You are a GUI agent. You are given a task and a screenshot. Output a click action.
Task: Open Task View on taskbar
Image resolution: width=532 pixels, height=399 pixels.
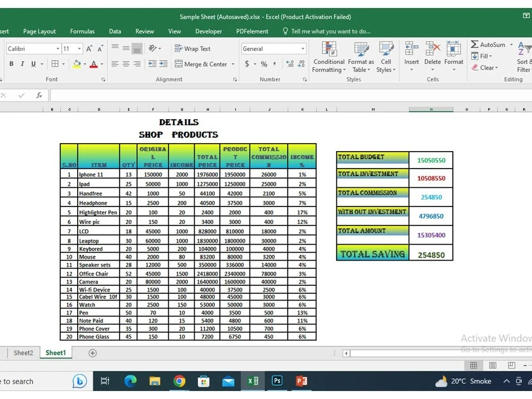pos(105,381)
